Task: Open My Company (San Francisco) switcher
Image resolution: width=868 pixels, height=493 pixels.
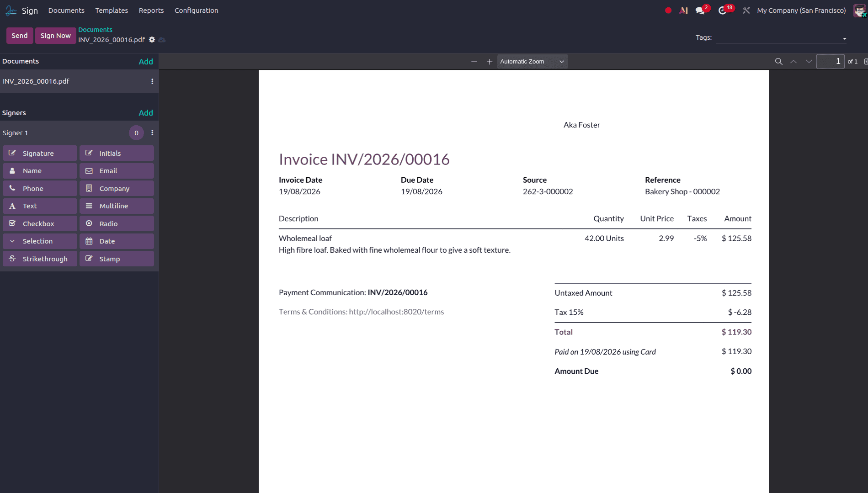Action: coord(801,10)
